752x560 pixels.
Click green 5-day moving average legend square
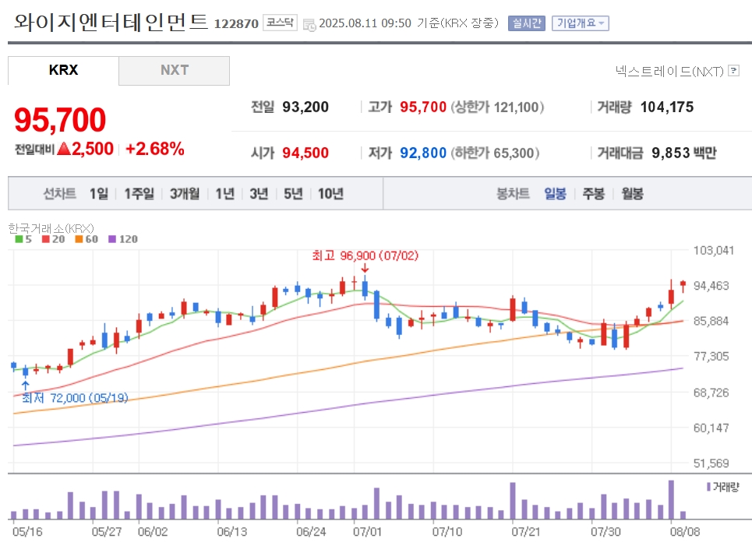coord(19,239)
